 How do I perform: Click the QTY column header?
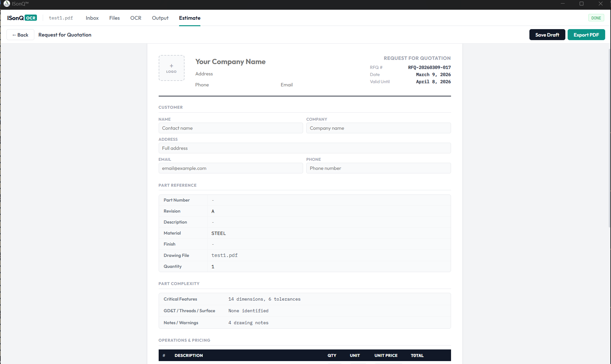(332, 355)
